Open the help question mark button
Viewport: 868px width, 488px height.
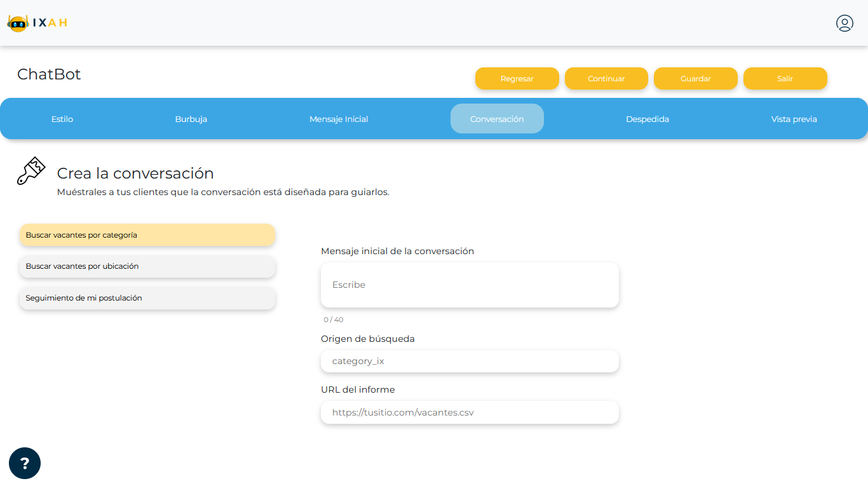point(25,463)
